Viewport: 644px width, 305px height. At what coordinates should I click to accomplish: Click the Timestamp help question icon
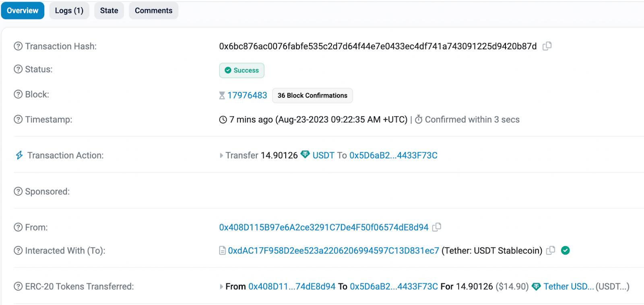pyautogui.click(x=18, y=120)
